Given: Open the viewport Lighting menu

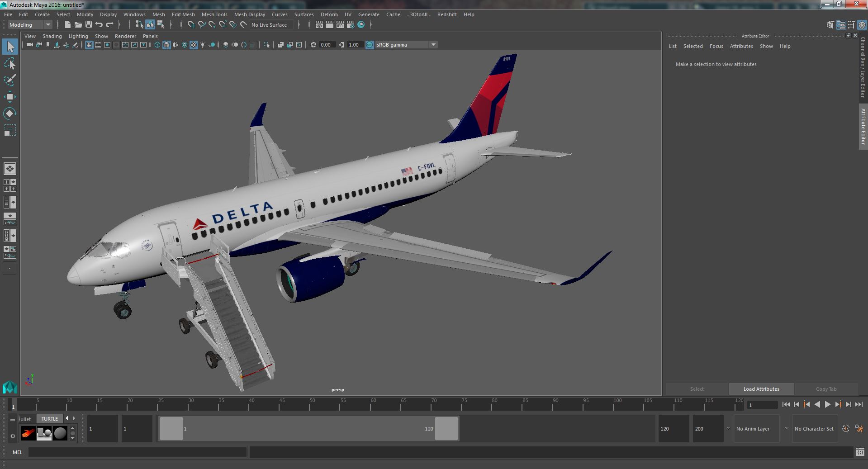Looking at the screenshot, I should 78,36.
